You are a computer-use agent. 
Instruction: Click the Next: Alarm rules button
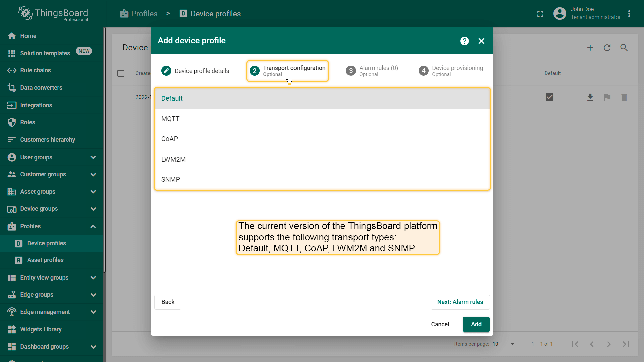[x=460, y=302]
